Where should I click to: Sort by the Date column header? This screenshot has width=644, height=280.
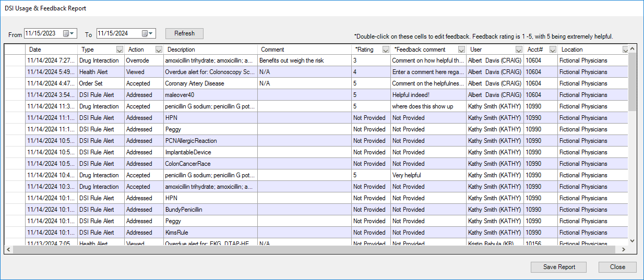51,50
